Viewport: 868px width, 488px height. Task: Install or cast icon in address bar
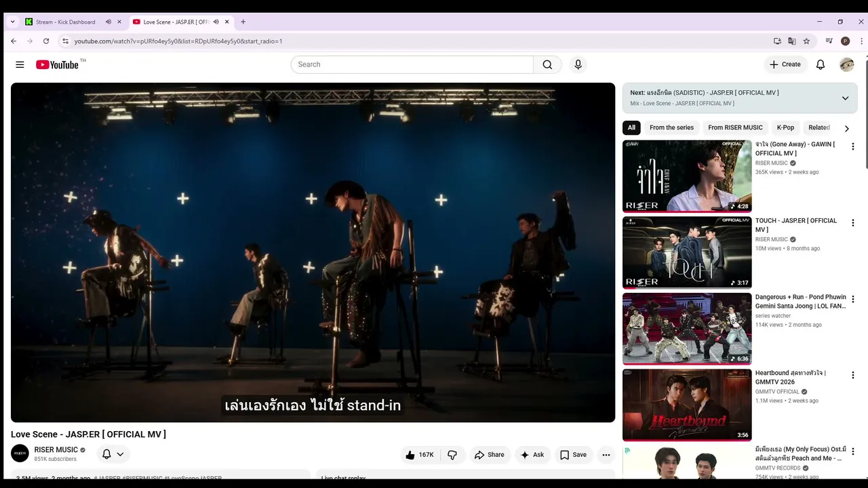click(777, 41)
